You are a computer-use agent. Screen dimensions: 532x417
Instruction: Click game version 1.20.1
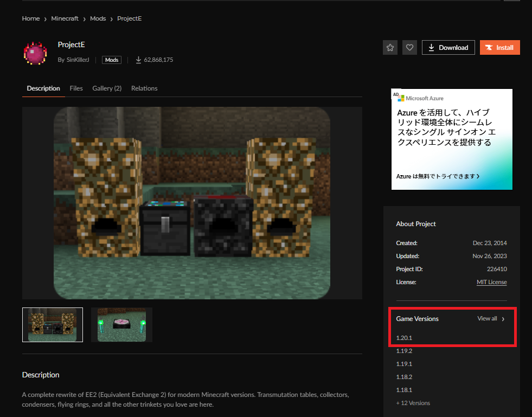(x=404, y=338)
